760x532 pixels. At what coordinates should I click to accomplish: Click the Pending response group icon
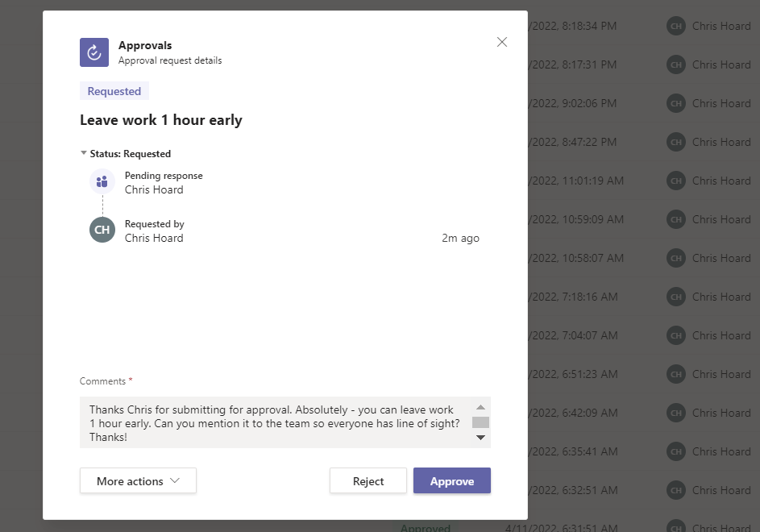point(102,181)
